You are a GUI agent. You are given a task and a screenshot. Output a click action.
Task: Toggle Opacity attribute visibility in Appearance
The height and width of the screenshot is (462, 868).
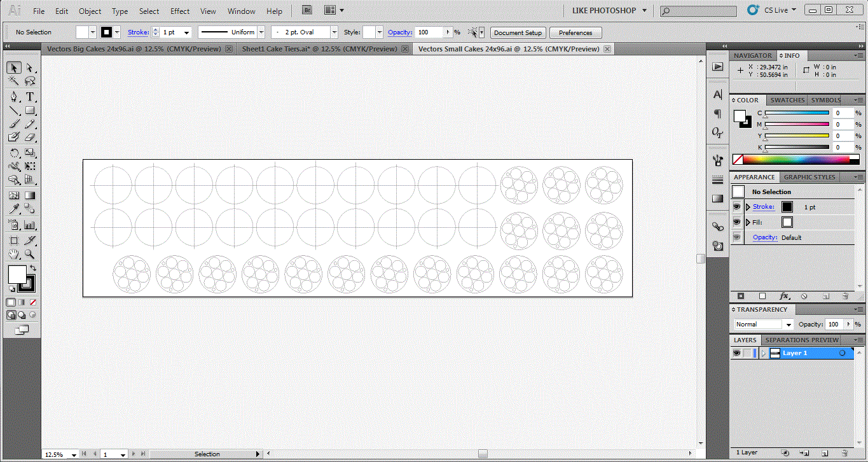tap(737, 237)
